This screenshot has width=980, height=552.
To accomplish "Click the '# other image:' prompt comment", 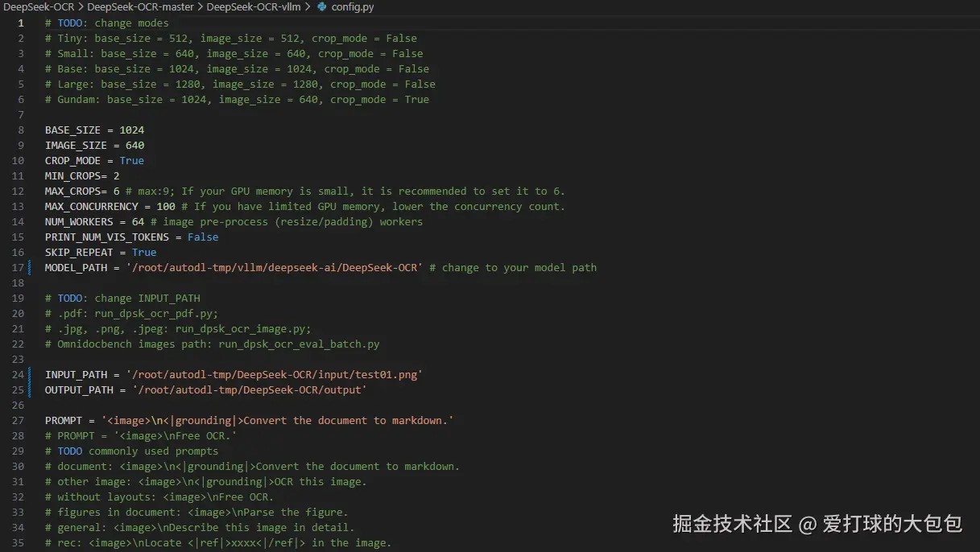I will (x=206, y=482).
